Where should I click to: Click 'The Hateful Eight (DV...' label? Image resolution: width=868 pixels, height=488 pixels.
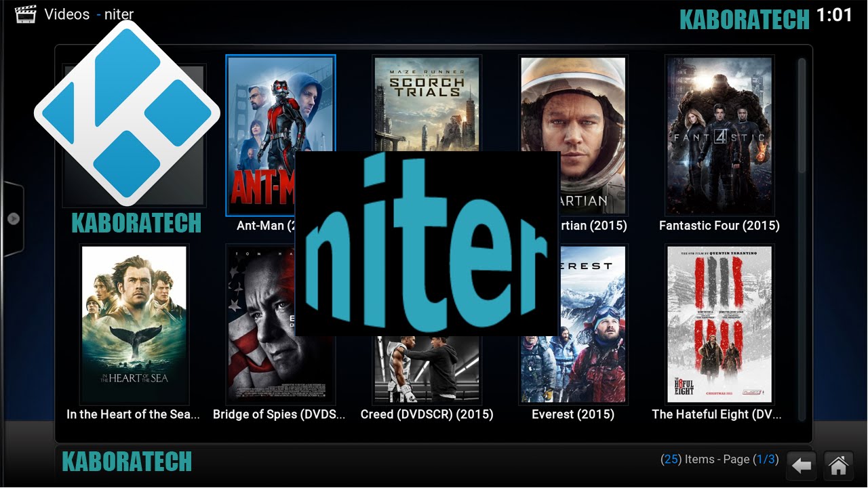717,414
